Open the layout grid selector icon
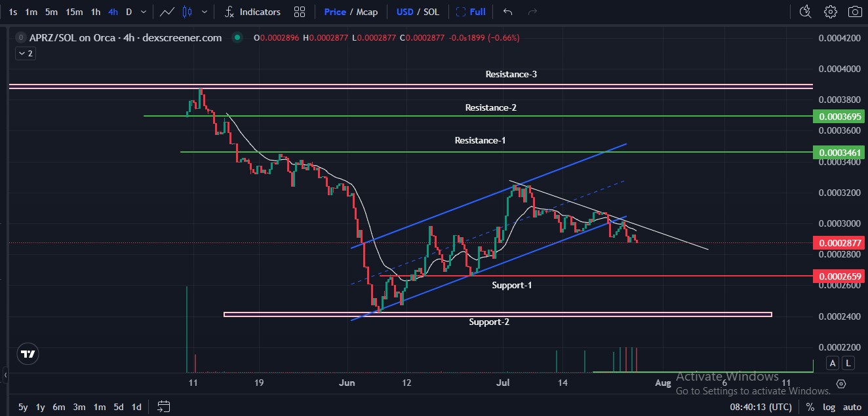The width and height of the screenshot is (868, 416). click(x=300, y=12)
